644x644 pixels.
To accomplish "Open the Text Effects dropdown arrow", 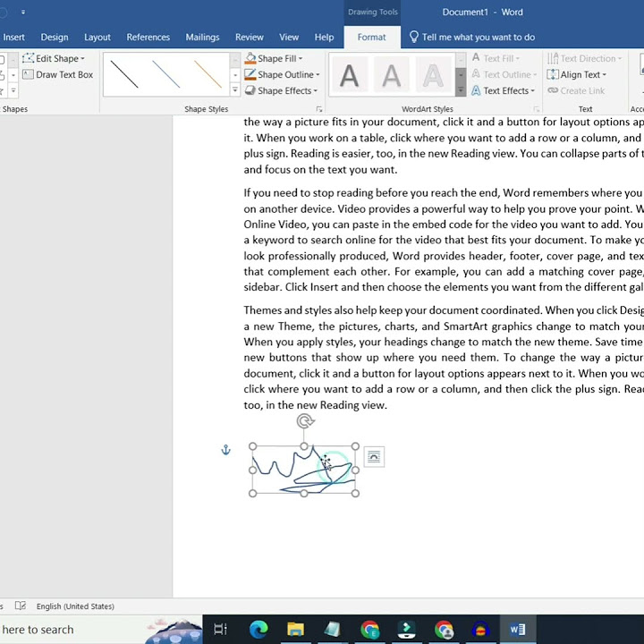I will 533,90.
